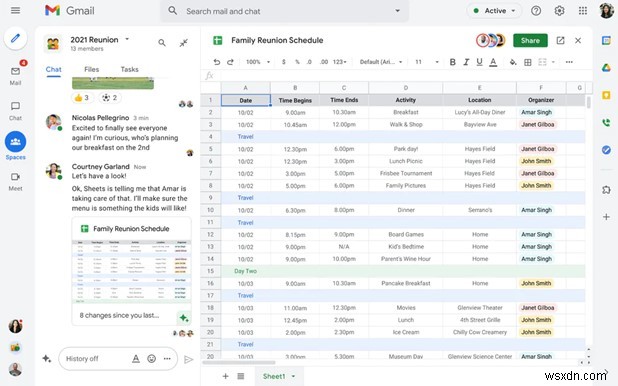Add a new sheet with plus button
Screen dimensions: 618x386
click(225, 376)
